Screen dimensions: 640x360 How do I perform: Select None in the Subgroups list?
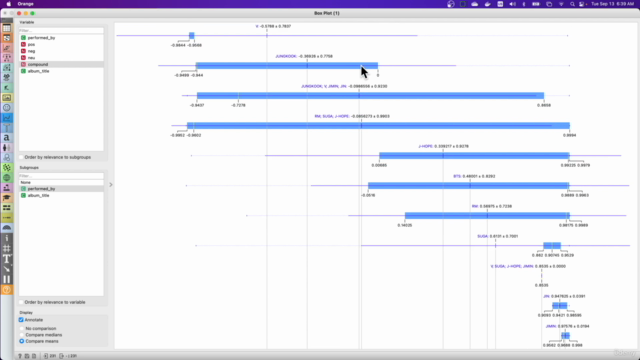click(x=61, y=182)
